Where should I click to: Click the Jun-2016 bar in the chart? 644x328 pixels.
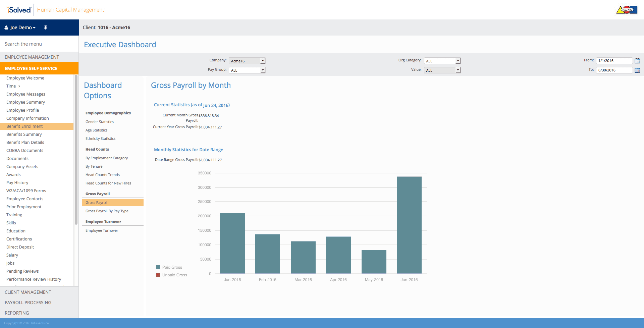tap(409, 225)
